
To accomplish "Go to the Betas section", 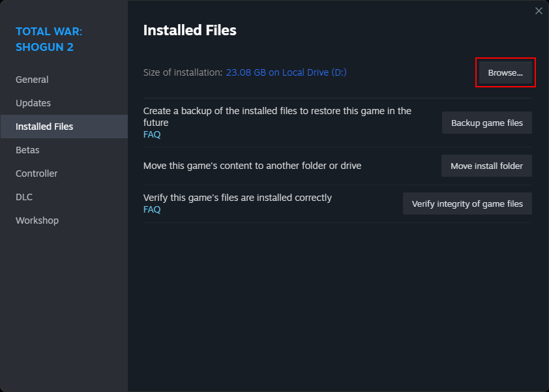I will (x=27, y=150).
